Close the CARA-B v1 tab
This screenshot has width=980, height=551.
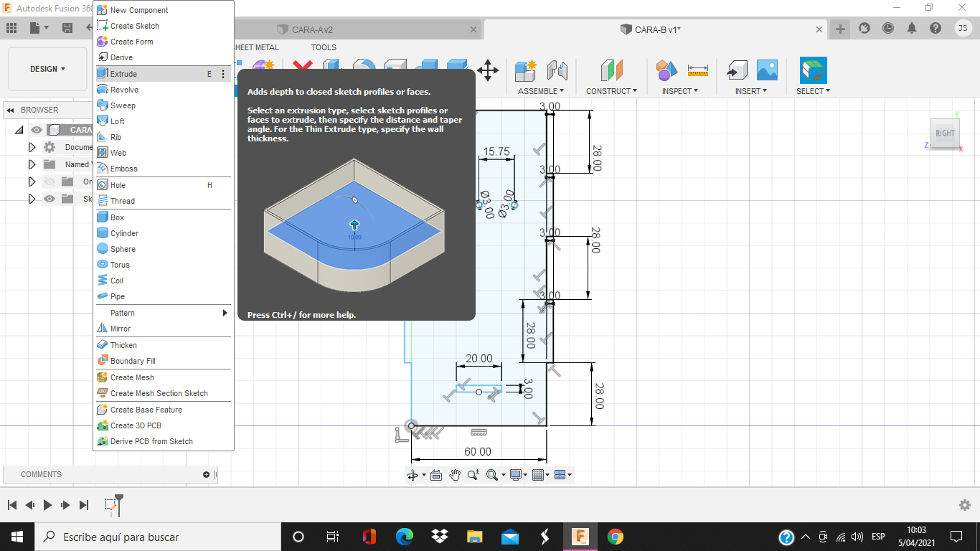[820, 29]
